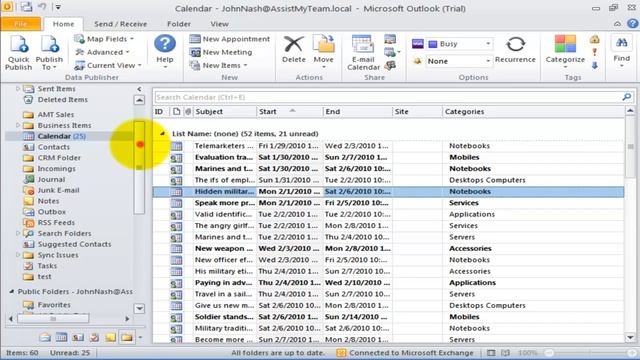Expand the Business Items folder
The height and width of the screenshot is (360, 640).
click(x=18, y=125)
